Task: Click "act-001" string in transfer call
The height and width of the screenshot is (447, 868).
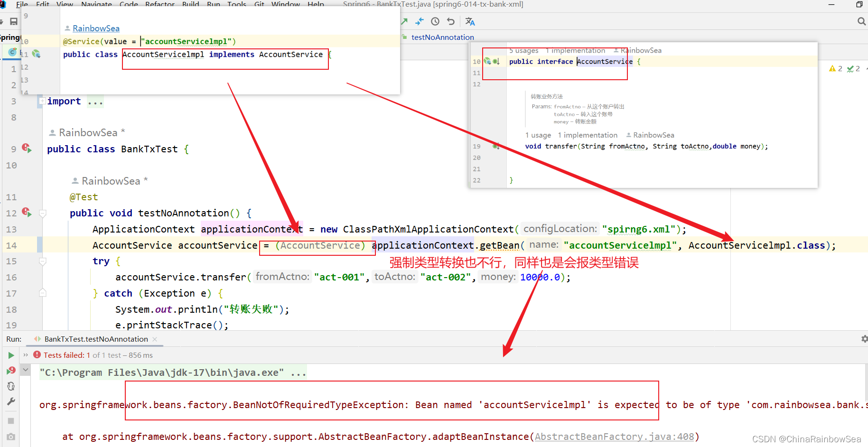Action: click(339, 277)
